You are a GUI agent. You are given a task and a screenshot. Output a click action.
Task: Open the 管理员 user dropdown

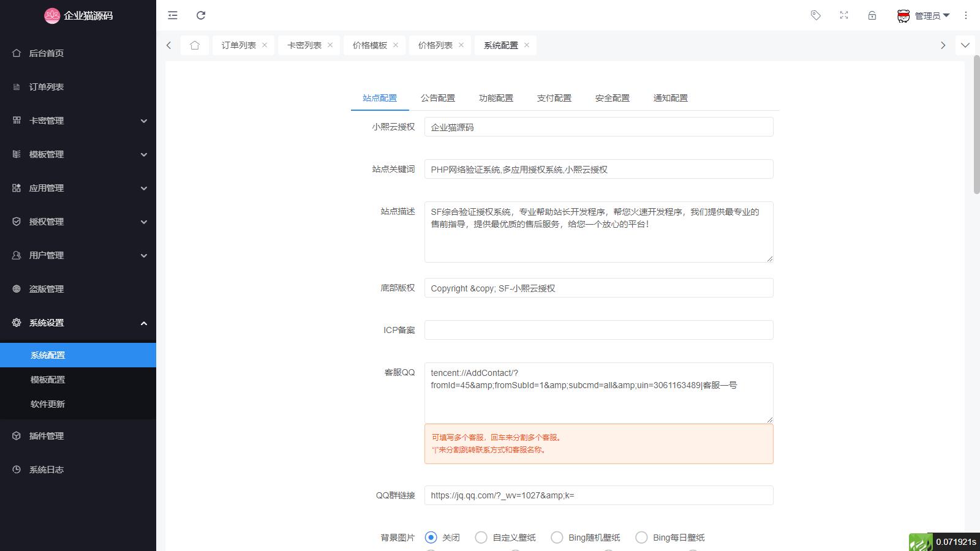pos(923,16)
